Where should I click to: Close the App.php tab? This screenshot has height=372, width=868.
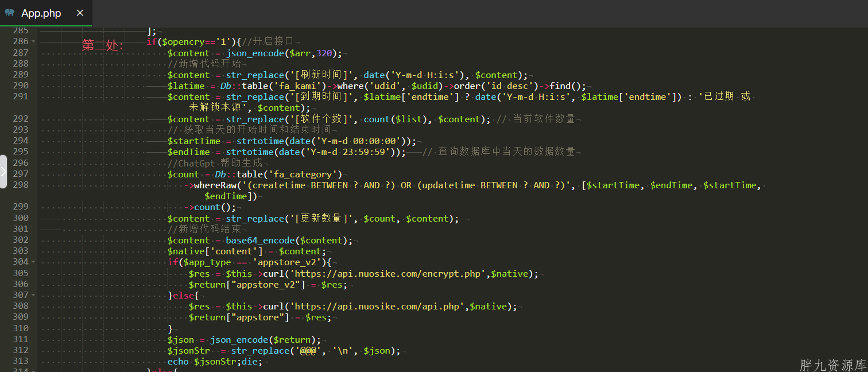pyautogui.click(x=80, y=13)
